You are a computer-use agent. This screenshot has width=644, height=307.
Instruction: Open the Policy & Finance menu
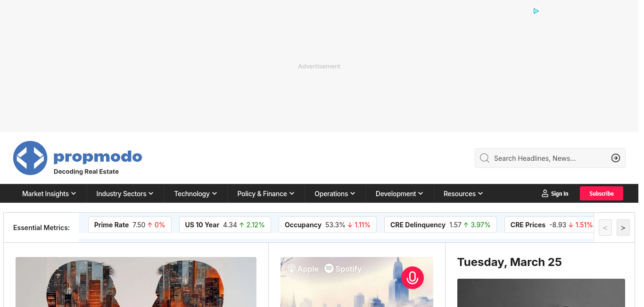[x=265, y=194]
